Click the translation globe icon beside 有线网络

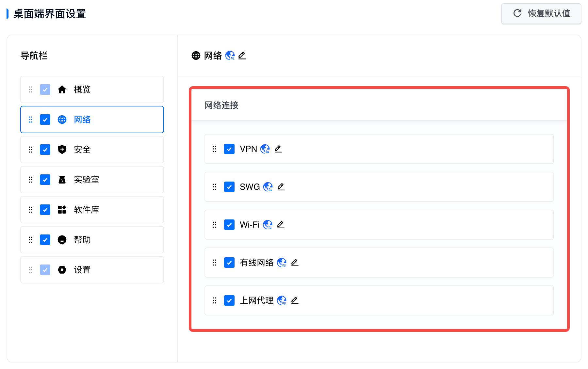282,263
